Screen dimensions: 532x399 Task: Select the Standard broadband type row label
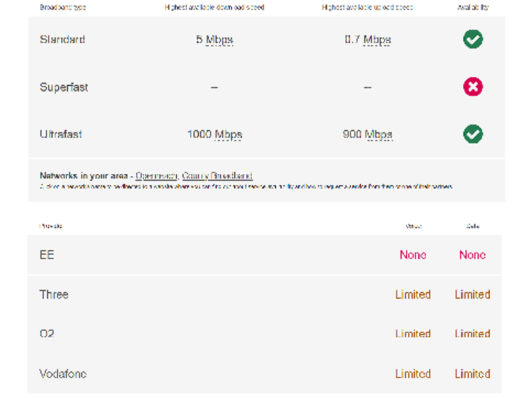click(x=62, y=39)
